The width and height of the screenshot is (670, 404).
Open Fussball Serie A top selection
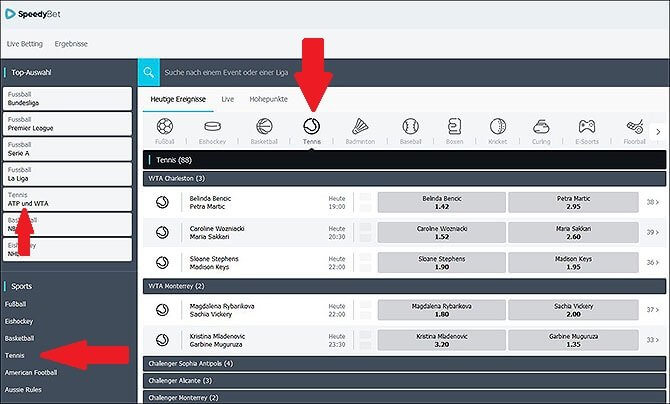[x=68, y=149]
